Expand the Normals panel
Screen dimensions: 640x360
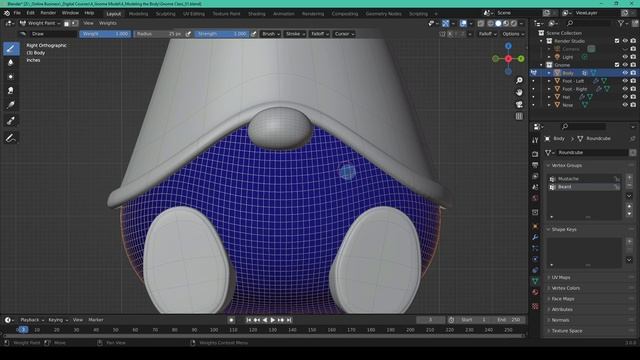click(x=560, y=320)
